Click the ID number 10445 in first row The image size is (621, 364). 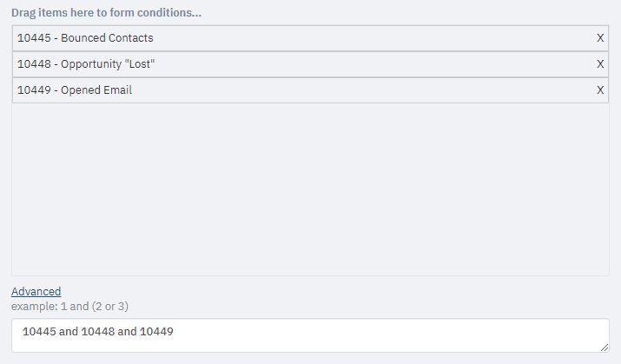(x=34, y=38)
